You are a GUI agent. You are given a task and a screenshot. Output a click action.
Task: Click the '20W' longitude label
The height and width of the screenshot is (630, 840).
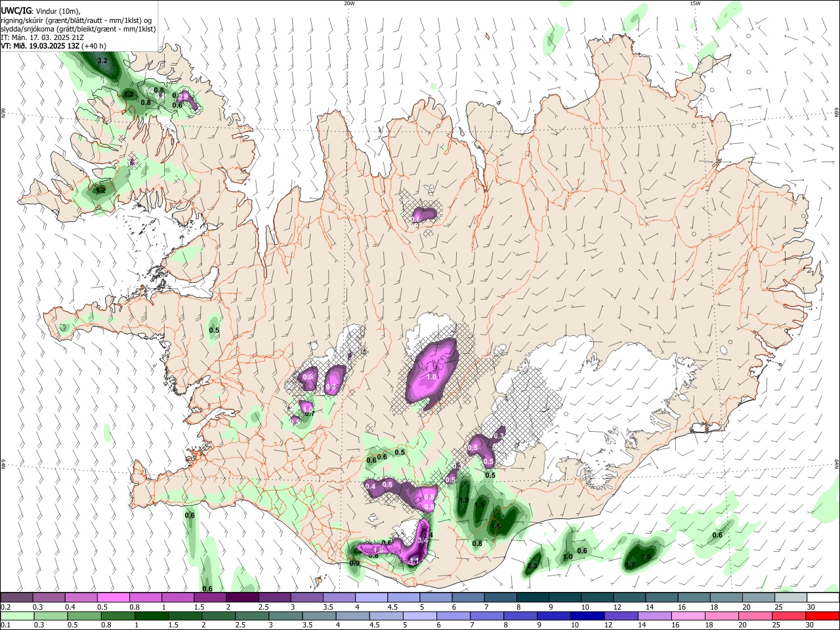pyautogui.click(x=349, y=3)
